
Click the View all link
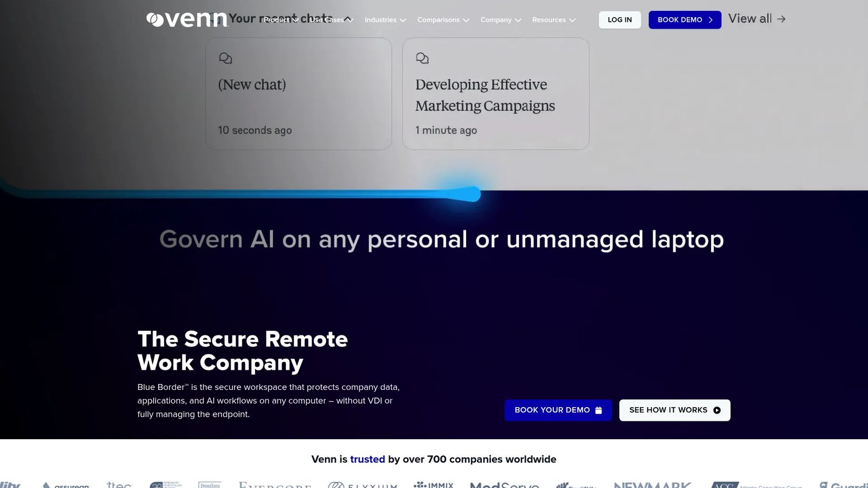(x=757, y=19)
